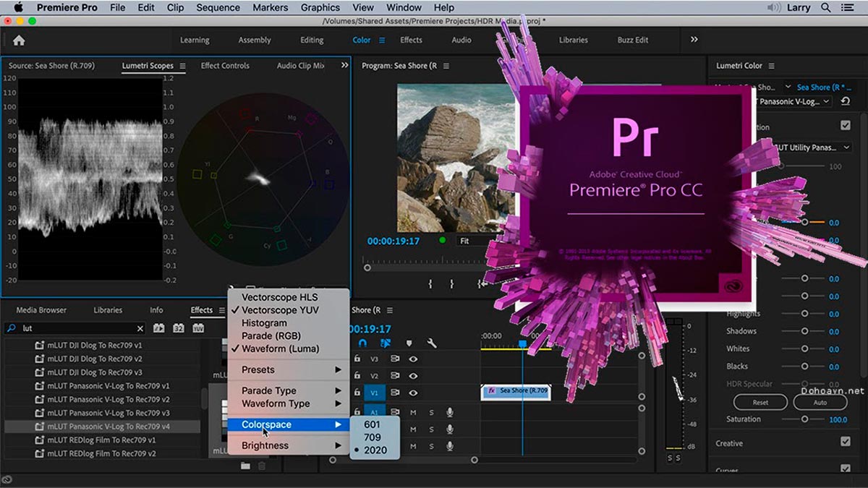The height and width of the screenshot is (488, 868).
Task: Switch to the Media Browser tab
Action: point(41,310)
